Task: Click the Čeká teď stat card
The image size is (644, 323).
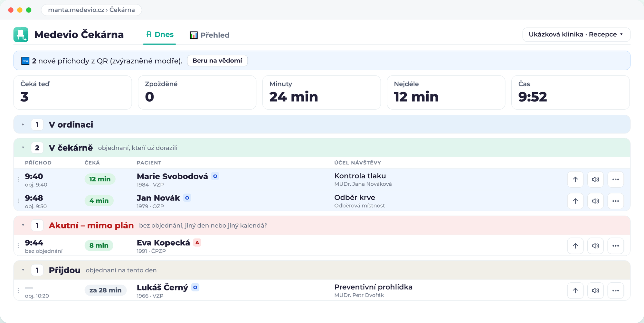Action: coord(73,93)
